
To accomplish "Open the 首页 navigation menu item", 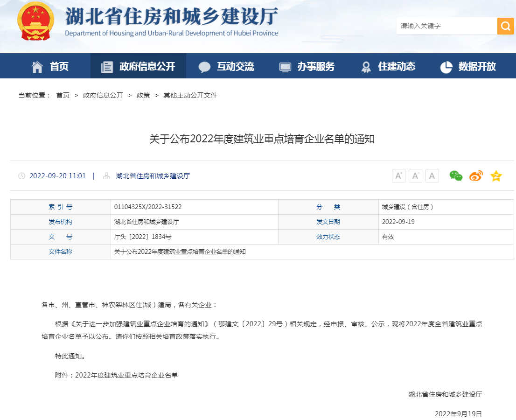I will [50, 66].
